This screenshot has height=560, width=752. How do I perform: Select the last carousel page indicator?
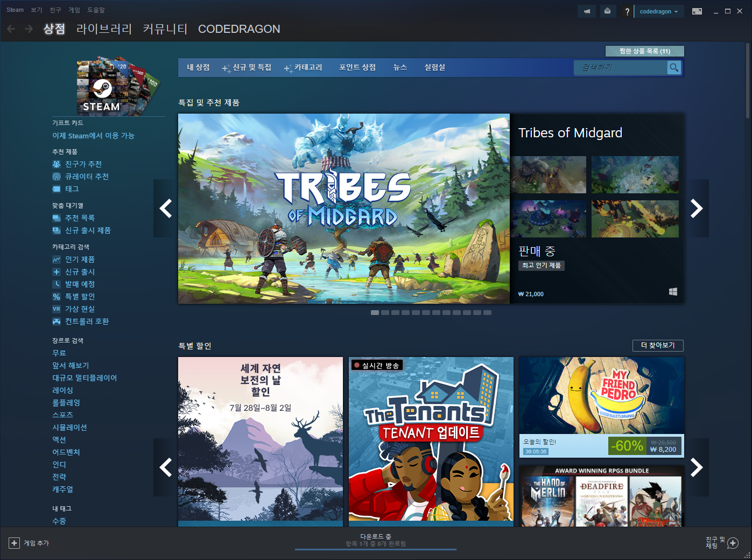tap(487, 312)
